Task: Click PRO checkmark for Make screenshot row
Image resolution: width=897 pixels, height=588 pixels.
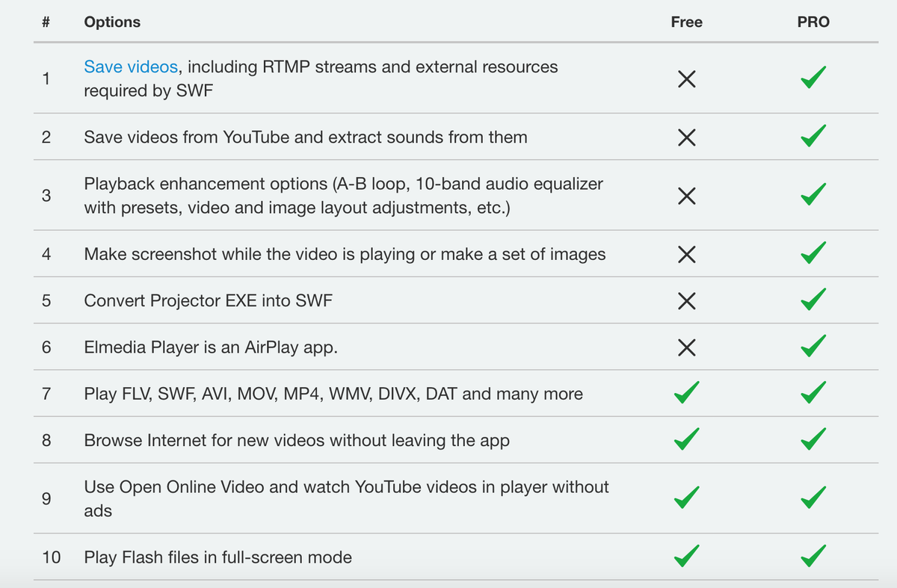Action: click(813, 254)
